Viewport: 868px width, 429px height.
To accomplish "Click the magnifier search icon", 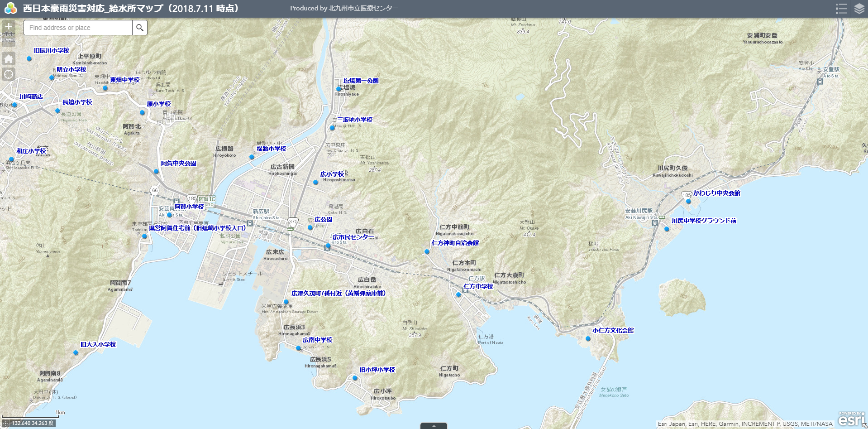I will click(x=140, y=28).
